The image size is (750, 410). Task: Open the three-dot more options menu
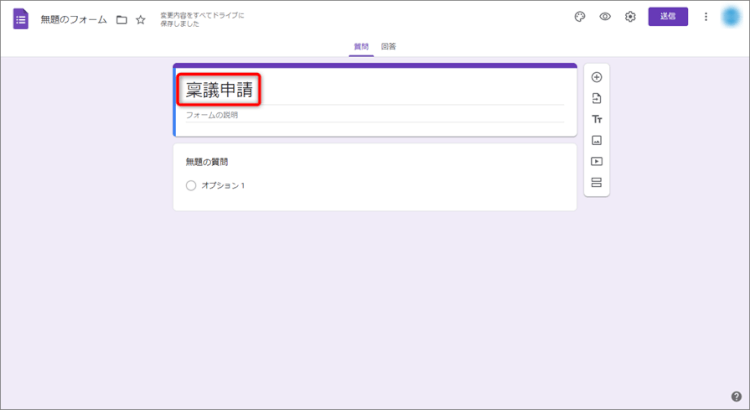706,17
